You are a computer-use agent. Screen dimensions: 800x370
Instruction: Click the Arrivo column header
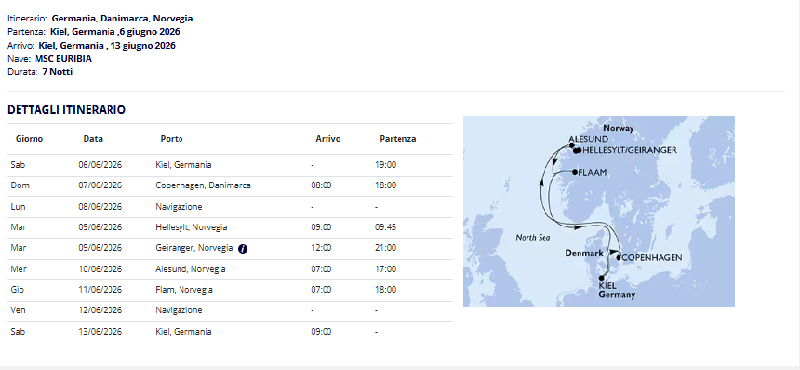[328, 139]
